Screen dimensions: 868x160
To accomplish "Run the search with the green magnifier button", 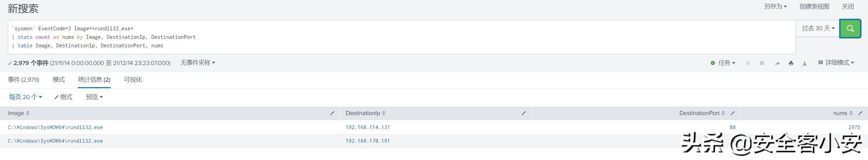I will [x=850, y=29].
